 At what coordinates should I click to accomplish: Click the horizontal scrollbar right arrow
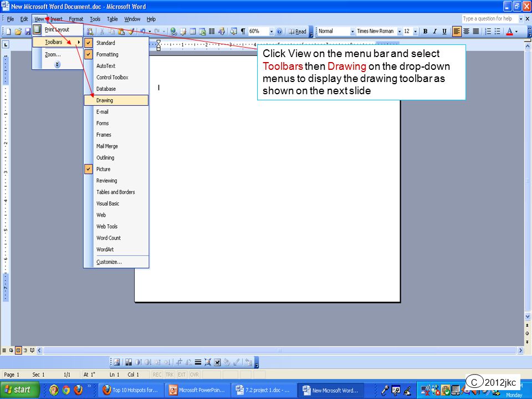(x=520, y=350)
